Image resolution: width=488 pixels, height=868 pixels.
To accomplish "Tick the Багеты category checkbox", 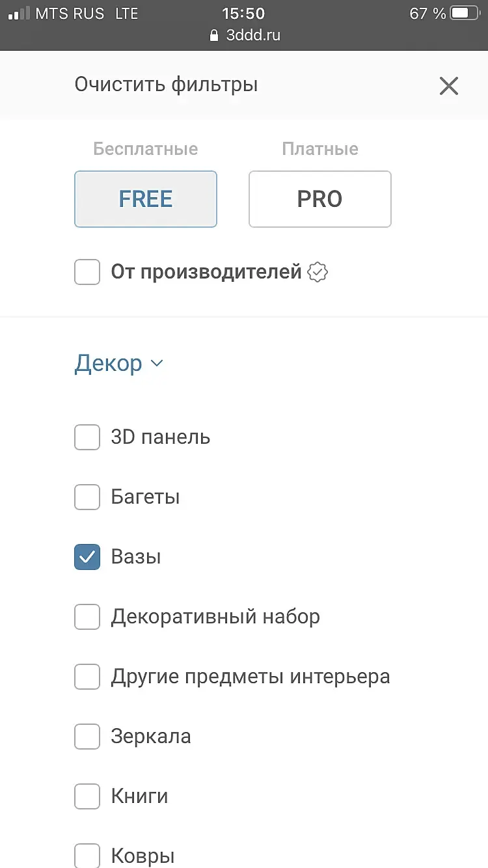I will (87, 497).
